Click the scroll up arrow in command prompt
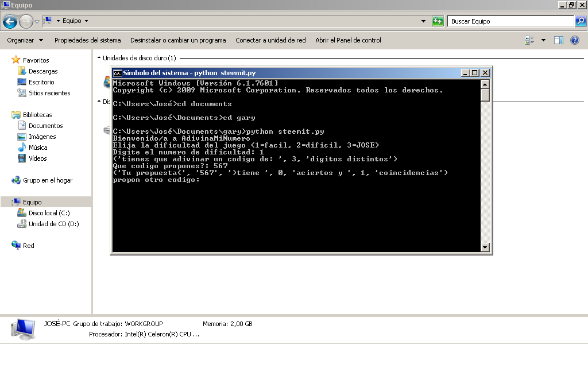The image size is (588, 372). click(x=485, y=84)
